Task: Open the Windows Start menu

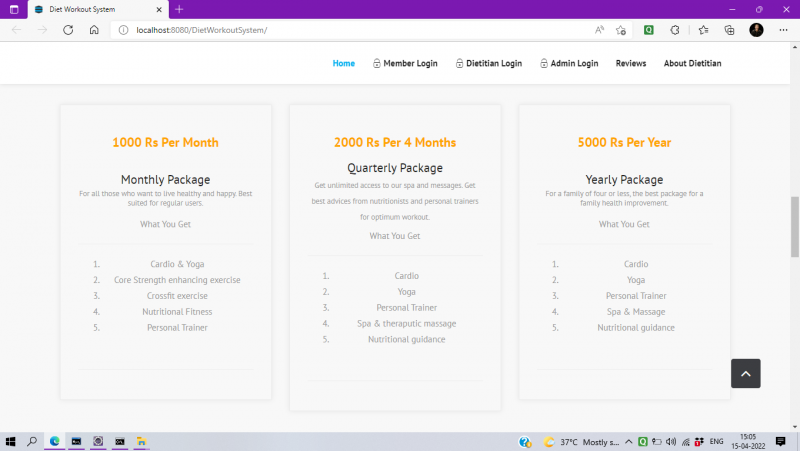Action: tap(11, 441)
